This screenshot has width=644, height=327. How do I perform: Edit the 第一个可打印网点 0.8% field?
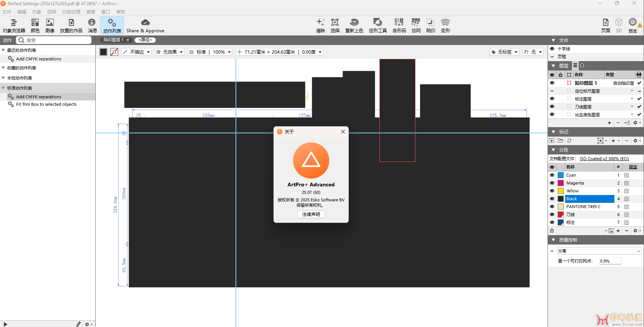click(609, 261)
